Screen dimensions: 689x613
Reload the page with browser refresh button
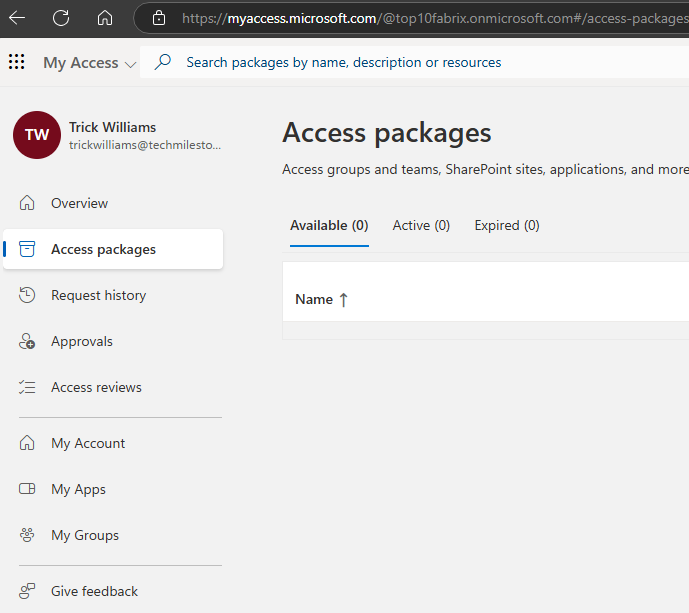point(61,17)
